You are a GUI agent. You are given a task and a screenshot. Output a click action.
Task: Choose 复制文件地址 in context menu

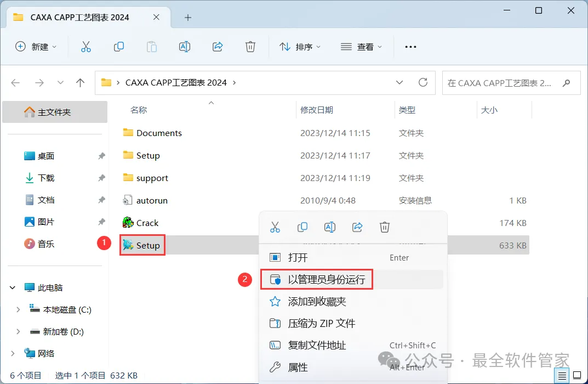pyautogui.click(x=352, y=346)
